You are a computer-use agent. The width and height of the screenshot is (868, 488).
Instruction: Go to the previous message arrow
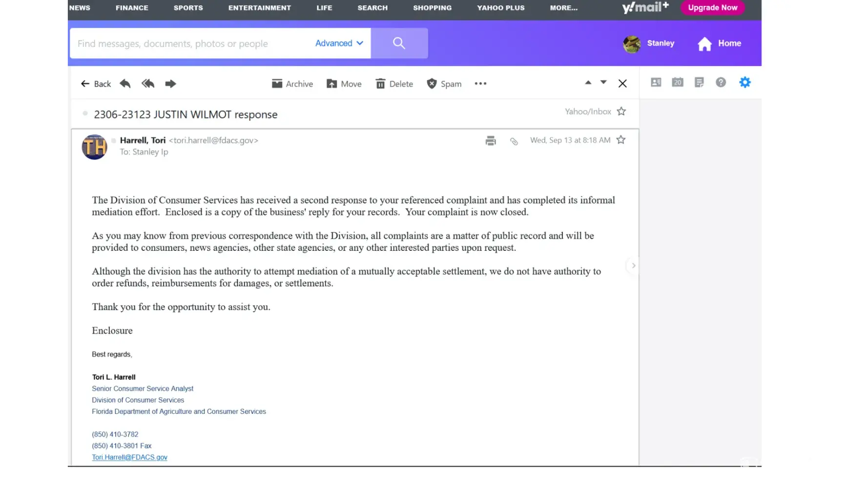pos(588,82)
